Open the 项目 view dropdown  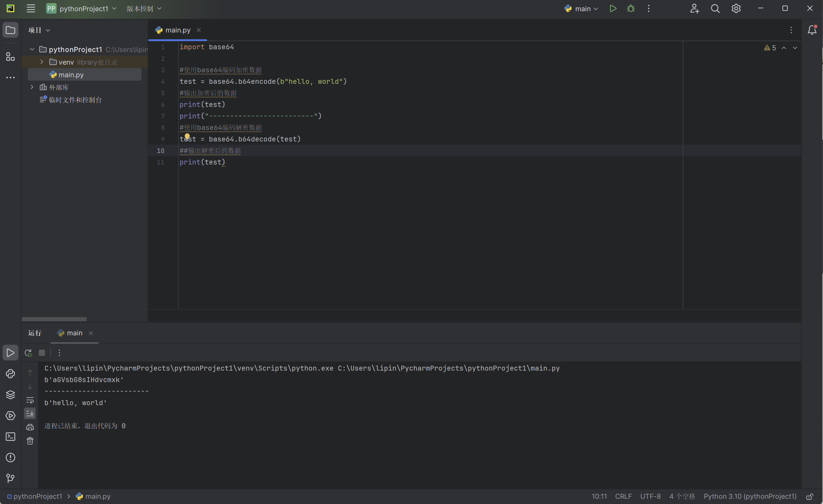[39, 30]
